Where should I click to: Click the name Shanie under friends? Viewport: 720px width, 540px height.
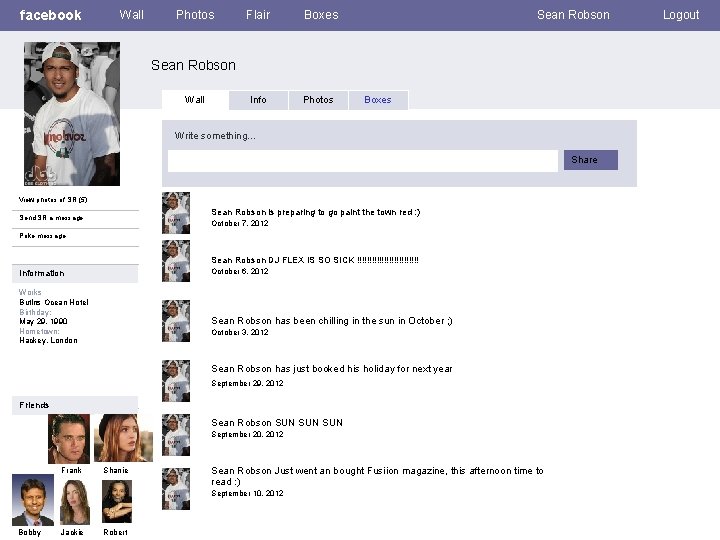tap(116, 470)
